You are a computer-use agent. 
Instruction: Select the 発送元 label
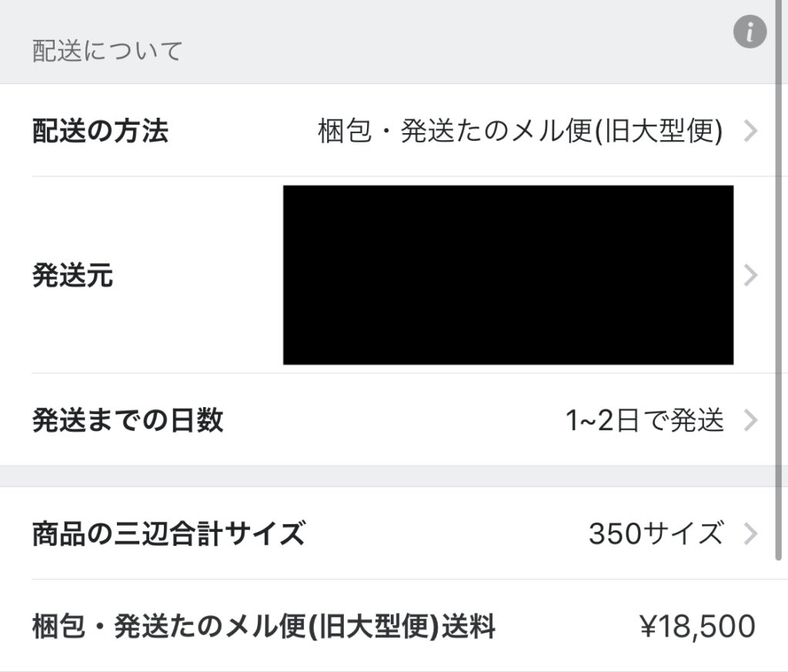(x=73, y=275)
